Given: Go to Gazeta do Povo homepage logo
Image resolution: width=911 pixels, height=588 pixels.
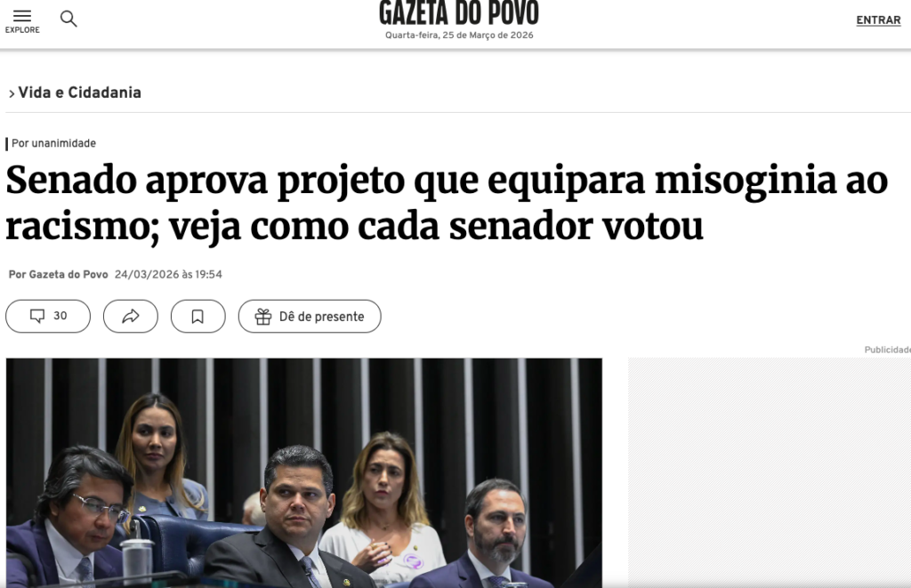Looking at the screenshot, I should pyautogui.click(x=459, y=12).
